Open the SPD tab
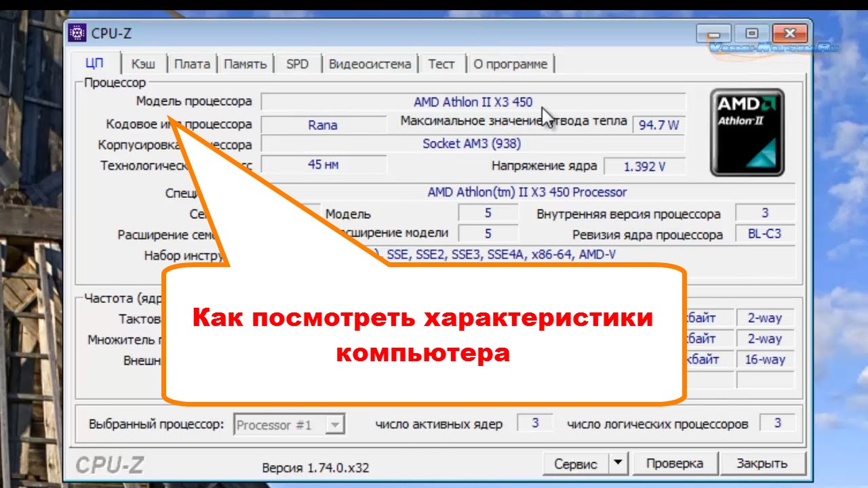The height and width of the screenshot is (488, 868). [x=297, y=64]
